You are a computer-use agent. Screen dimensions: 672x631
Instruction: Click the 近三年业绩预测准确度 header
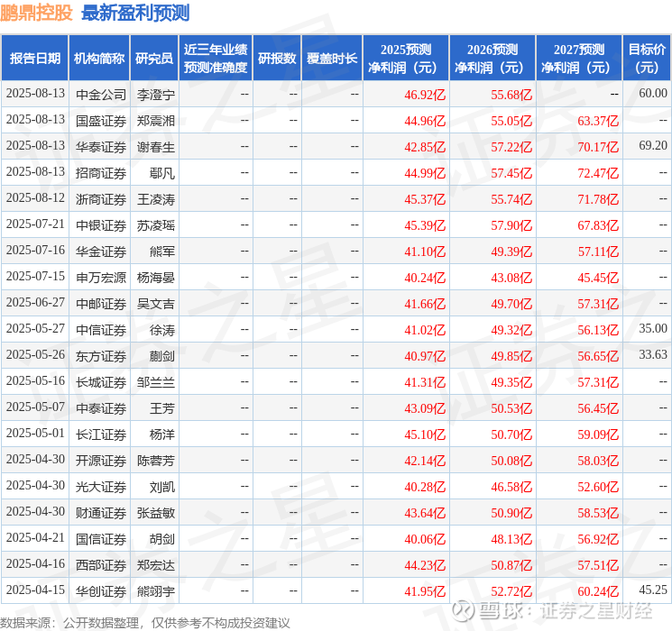click(x=216, y=59)
